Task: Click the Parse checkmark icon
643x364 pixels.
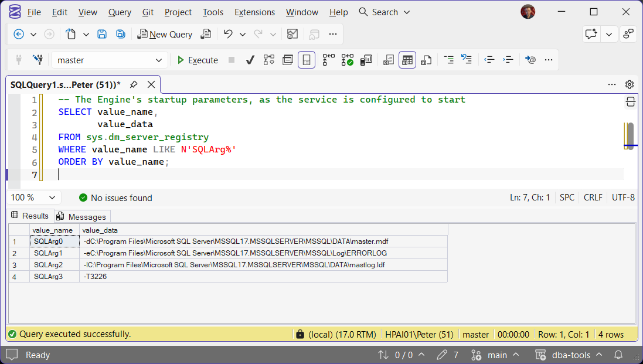Action: (250, 60)
